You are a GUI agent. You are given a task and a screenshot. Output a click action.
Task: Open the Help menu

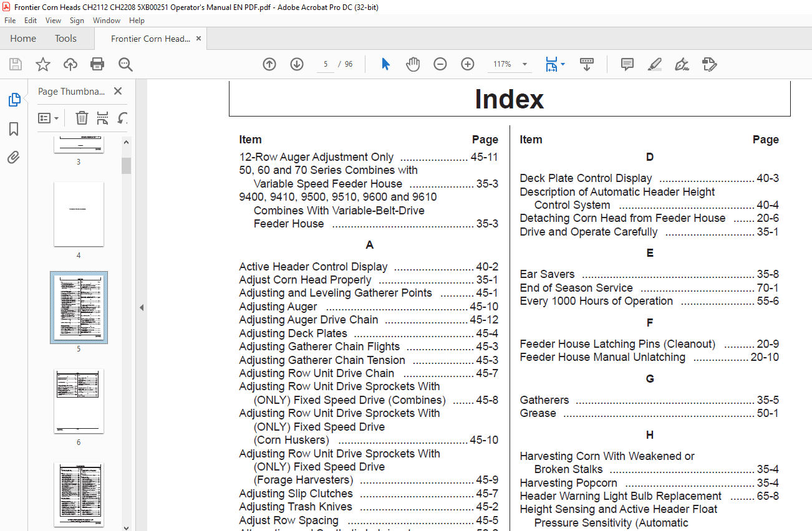pyautogui.click(x=137, y=21)
